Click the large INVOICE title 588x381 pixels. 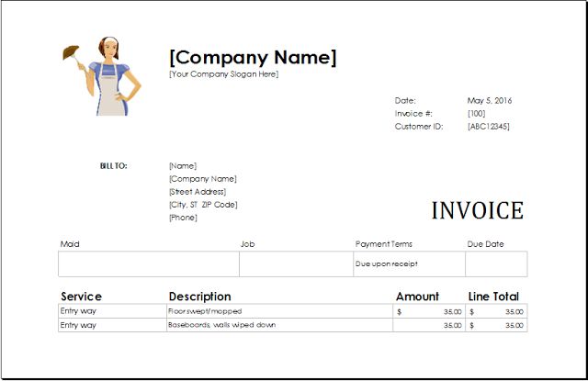click(478, 210)
